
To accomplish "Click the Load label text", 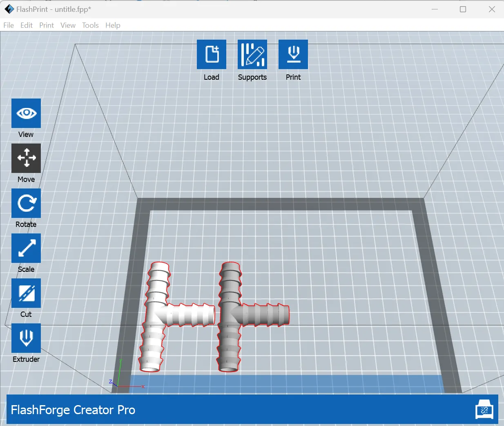I will coord(212,77).
